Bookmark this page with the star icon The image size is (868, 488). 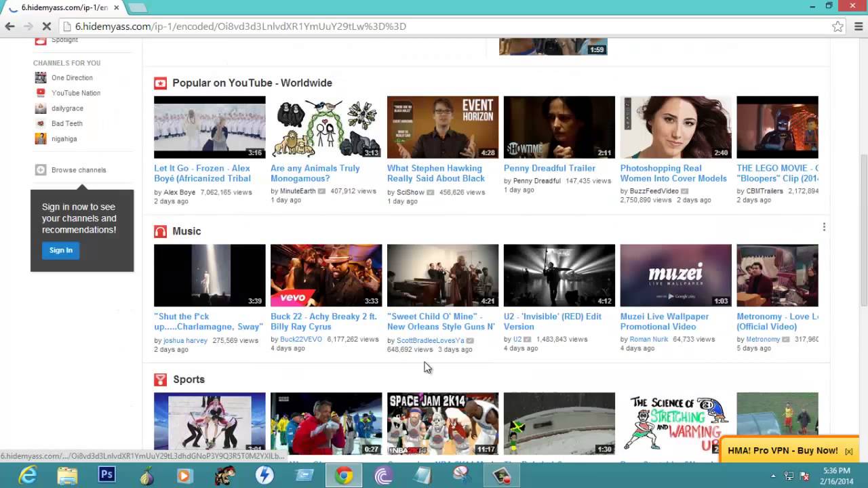pos(838,26)
